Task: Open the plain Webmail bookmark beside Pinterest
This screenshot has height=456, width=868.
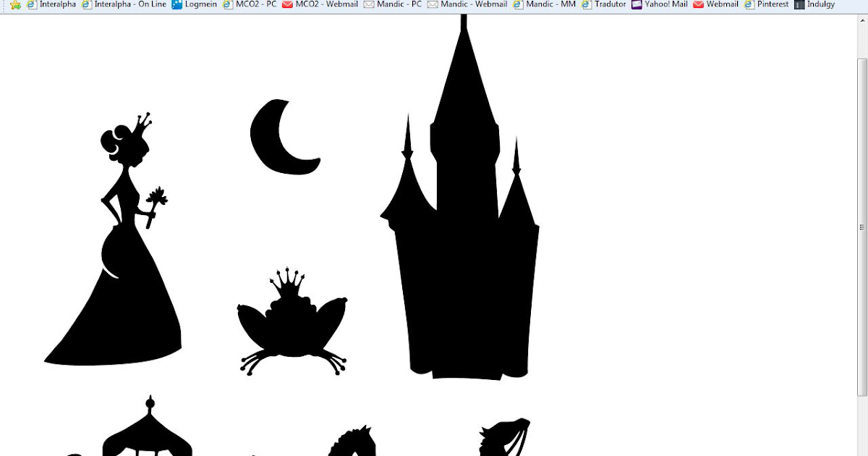Action: pos(716,4)
